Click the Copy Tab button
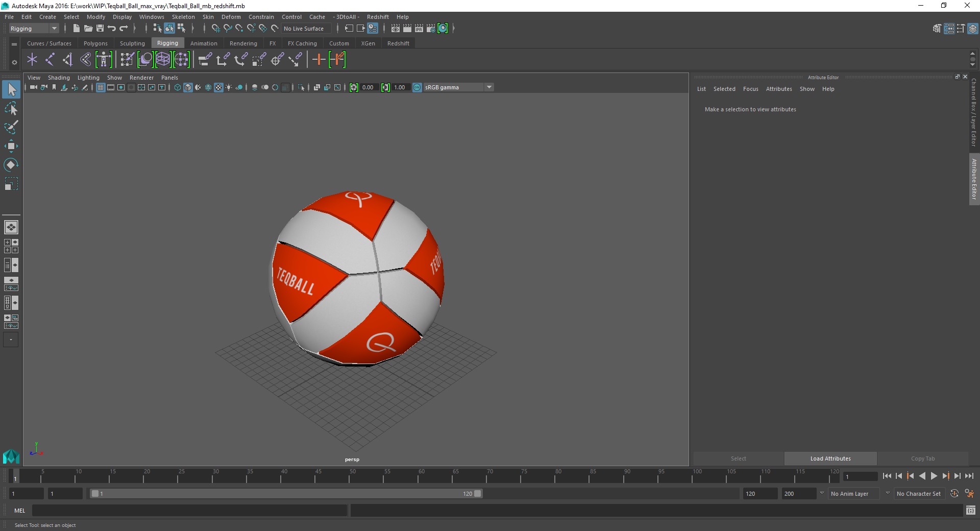 (x=923, y=458)
